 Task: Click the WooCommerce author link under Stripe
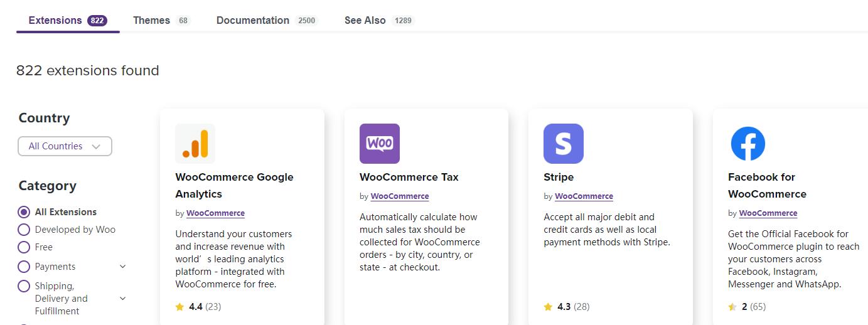[584, 196]
